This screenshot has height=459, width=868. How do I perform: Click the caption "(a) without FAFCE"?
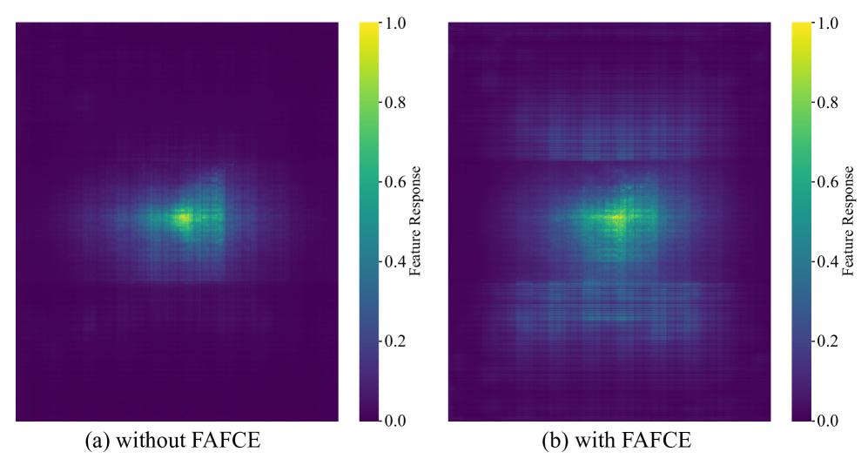(172, 441)
